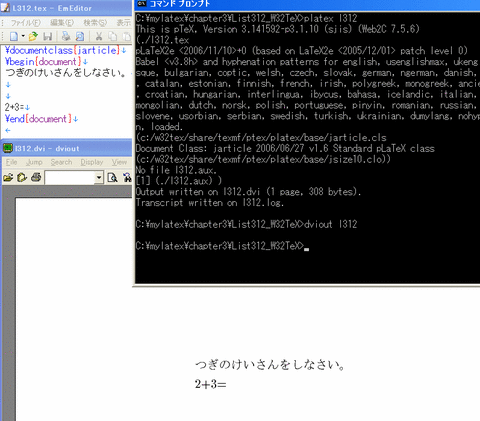Screen dimensions: 480x421
Task: Click the rendered 2+3= text in dviout page
Action: coord(211,384)
